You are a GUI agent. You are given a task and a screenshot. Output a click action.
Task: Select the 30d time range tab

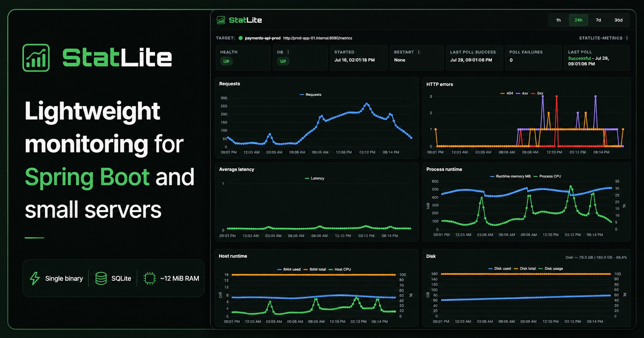618,20
